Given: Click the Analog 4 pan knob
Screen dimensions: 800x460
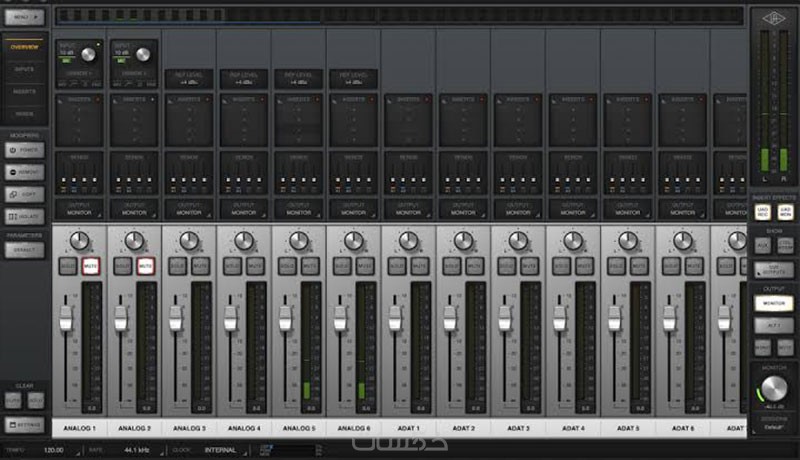Looking at the screenshot, I should [244, 241].
